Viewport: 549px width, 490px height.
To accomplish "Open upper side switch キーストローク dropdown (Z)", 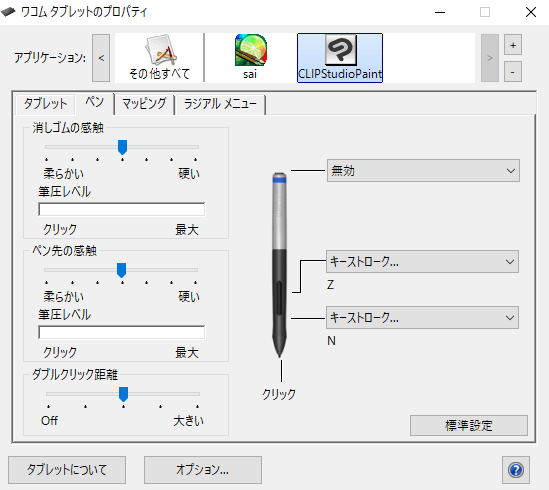I will pyautogui.click(x=422, y=261).
